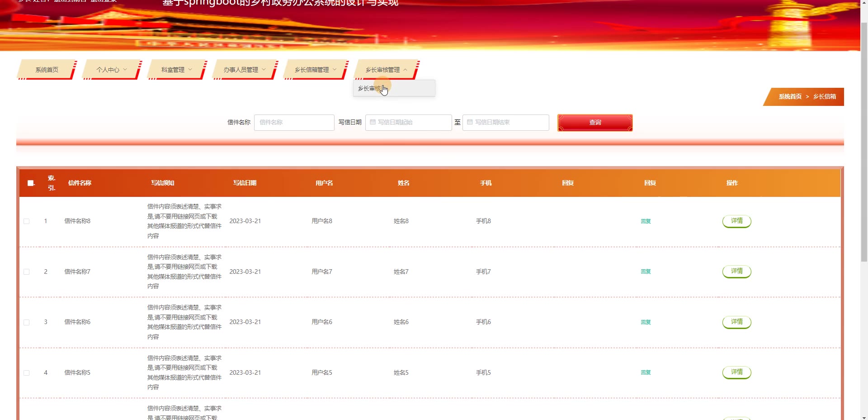Collapse the 乡长审核管理 menu
This screenshot has width=868, height=420.
(387, 70)
